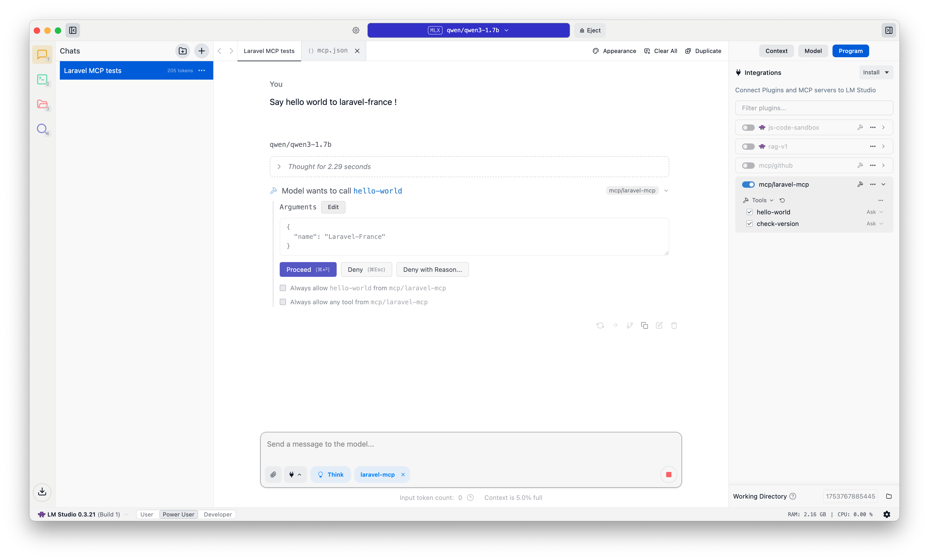
Task: Switch to Developer mode
Action: point(217,514)
